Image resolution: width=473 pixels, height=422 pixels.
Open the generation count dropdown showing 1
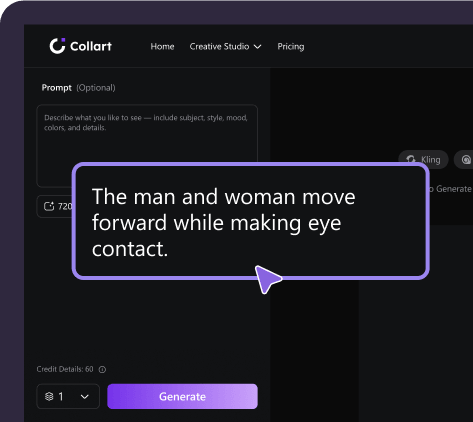(x=68, y=396)
